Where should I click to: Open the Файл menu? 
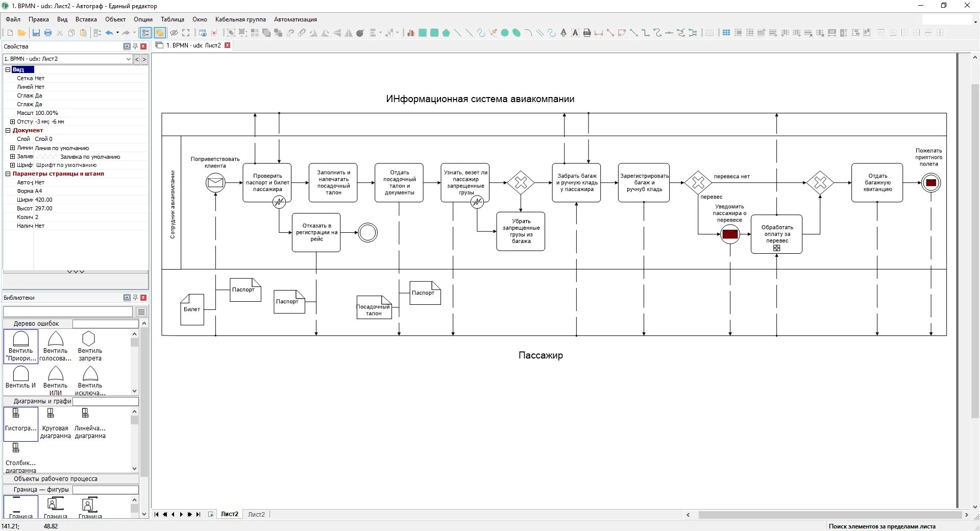click(13, 19)
